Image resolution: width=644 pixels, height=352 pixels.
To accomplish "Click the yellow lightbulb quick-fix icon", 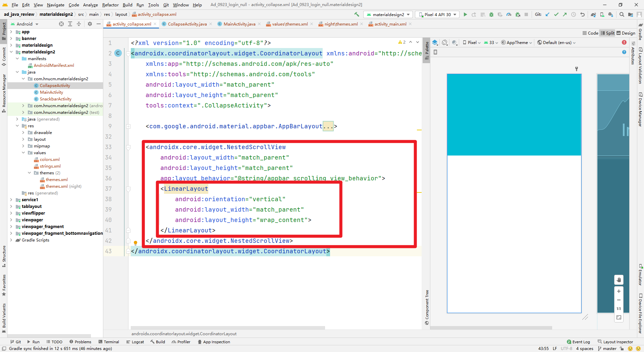I will 136,243.
